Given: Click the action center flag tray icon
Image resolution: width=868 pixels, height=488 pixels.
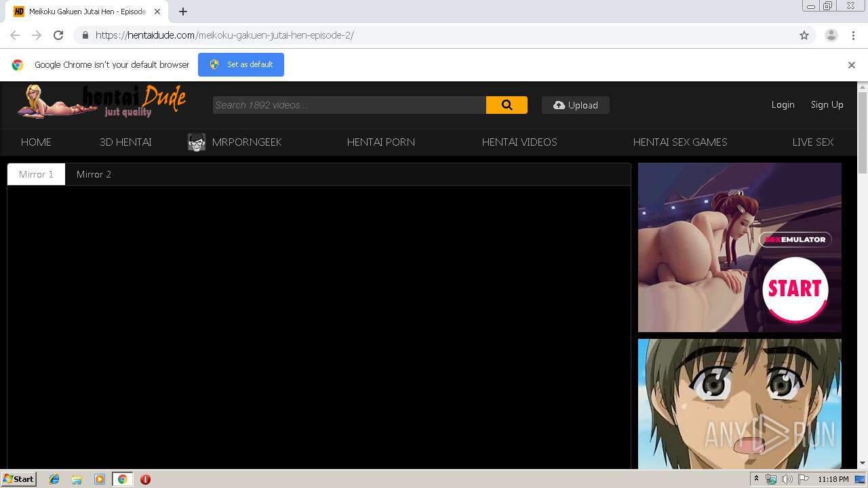Looking at the screenshot, I should click(x=803, y=479).
